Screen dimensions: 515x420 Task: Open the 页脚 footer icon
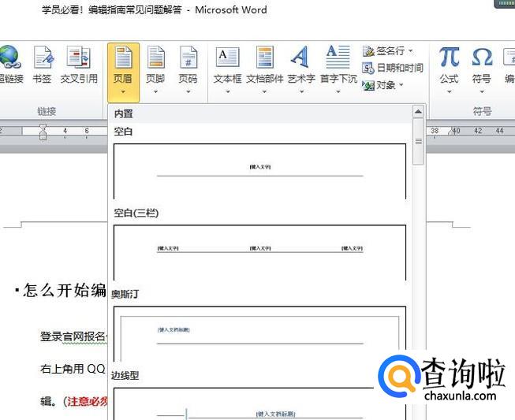[x=155, y=58]
